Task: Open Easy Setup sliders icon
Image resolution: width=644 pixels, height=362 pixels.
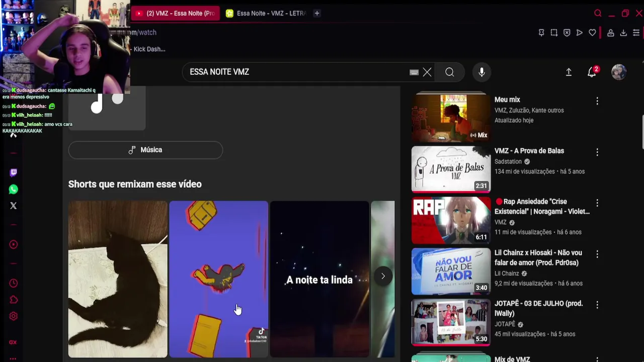Action: pyautogui.click(x=636, y=33)
